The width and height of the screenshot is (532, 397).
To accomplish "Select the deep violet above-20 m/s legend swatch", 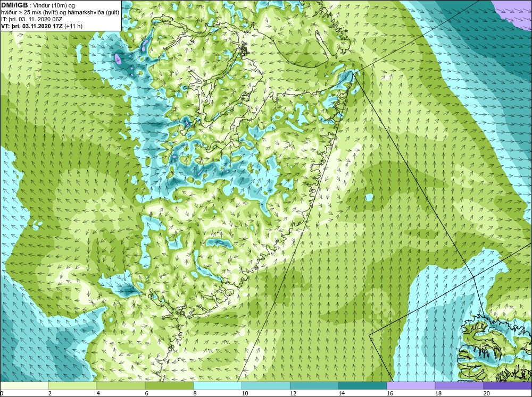I will click(x=508, y=386).
